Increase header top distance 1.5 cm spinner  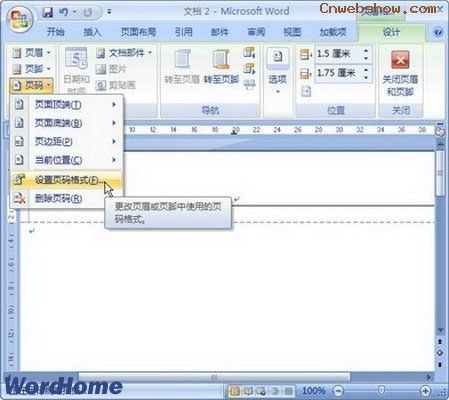[x=366, y=50]
